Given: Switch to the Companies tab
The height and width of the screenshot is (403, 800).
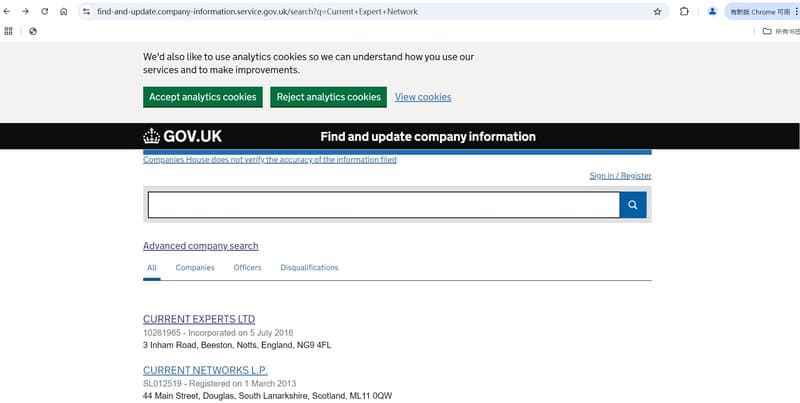Looking at the screenshot, I should [195, 267].
